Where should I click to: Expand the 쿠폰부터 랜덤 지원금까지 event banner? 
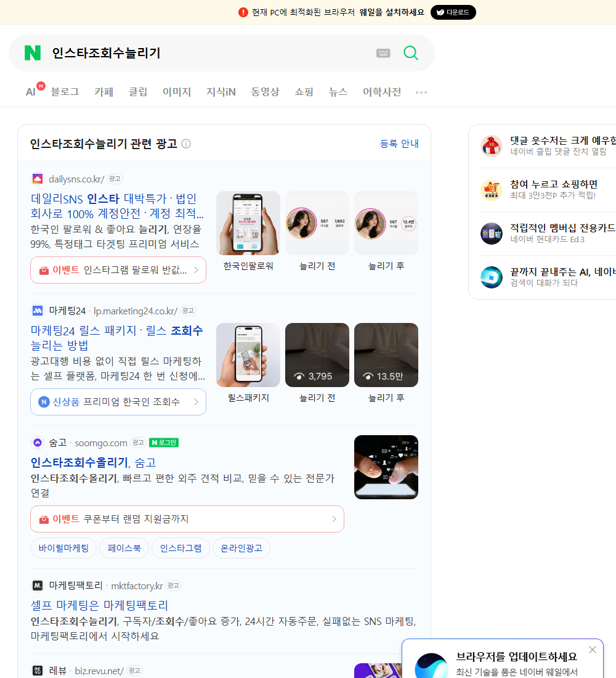click(x=187, y=519)
